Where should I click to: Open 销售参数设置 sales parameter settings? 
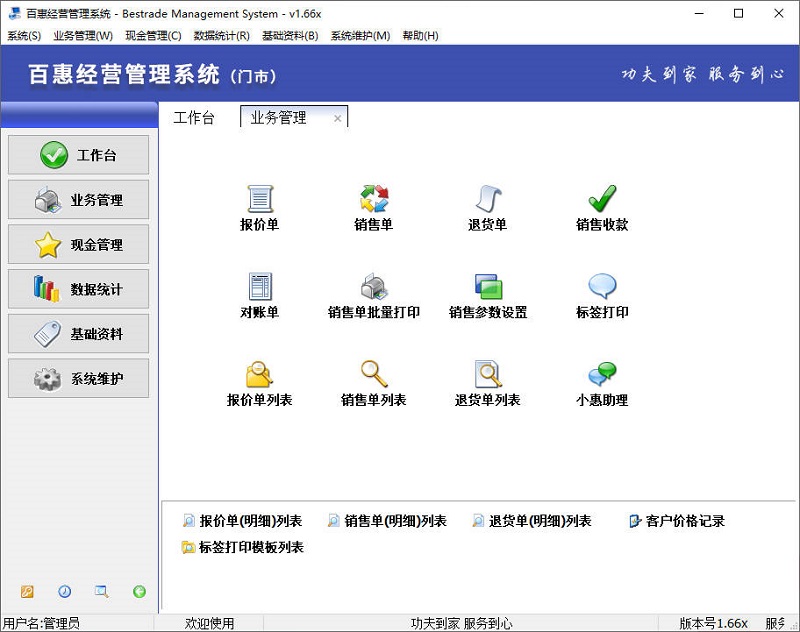488,295
